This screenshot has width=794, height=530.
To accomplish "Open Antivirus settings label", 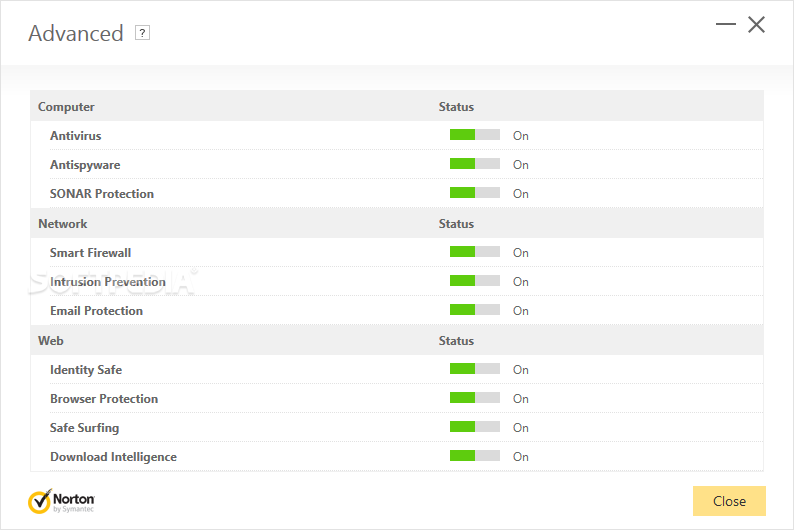I will pos(75,136).
